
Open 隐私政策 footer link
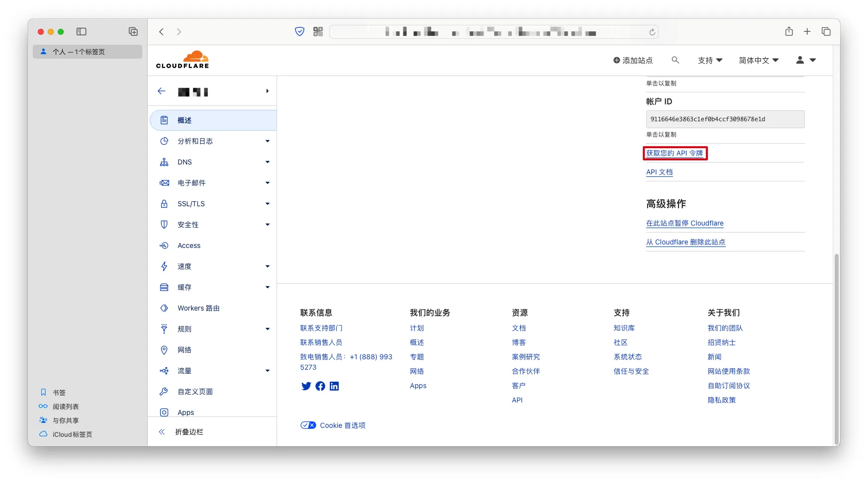[x=722, y=400]
